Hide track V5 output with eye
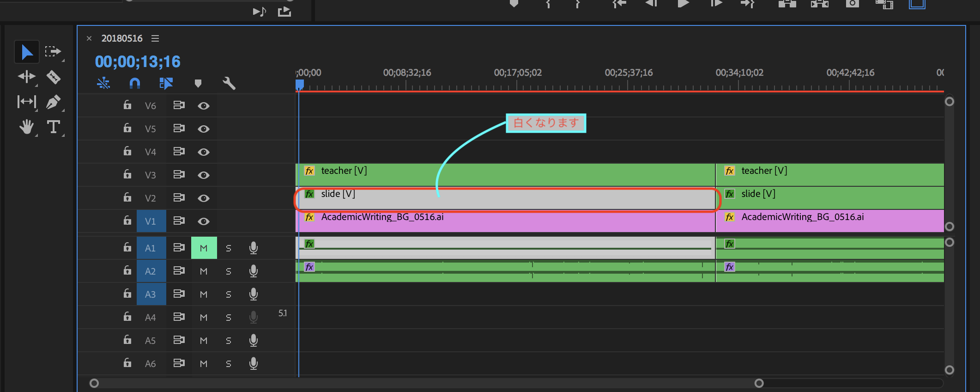Screen dimensions: 980x392 (x=204, y=129)
